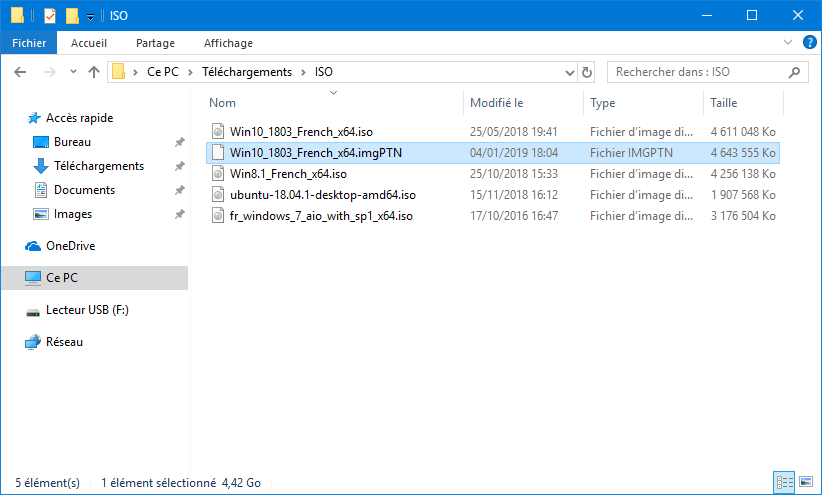Click Téléchargements in the address breadcrumb
Screen dimensions: 822x495
[247, 72]
